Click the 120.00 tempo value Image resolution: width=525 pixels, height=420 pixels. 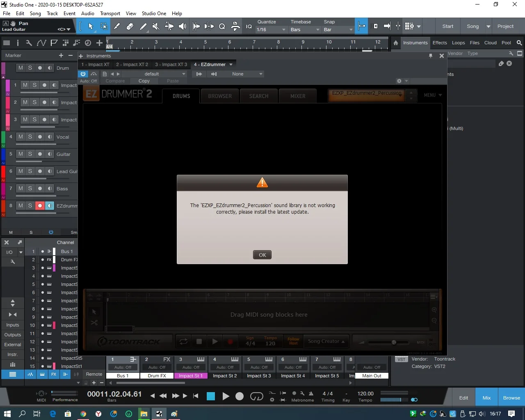tap(365, 393)
